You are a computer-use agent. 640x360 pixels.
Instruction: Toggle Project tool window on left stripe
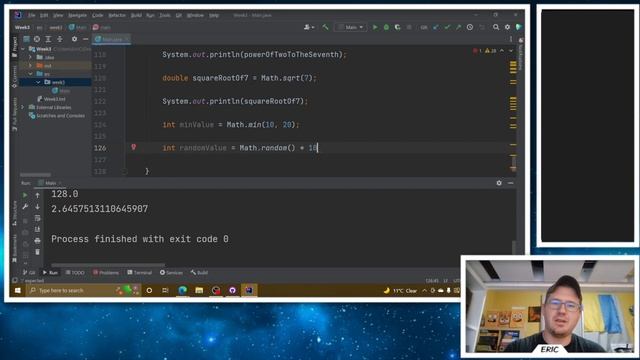(x=15, y=47)
